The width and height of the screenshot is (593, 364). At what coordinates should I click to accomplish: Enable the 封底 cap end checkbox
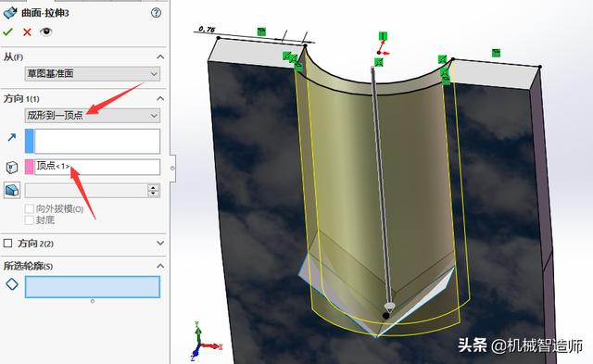click(x=29, y=220)
